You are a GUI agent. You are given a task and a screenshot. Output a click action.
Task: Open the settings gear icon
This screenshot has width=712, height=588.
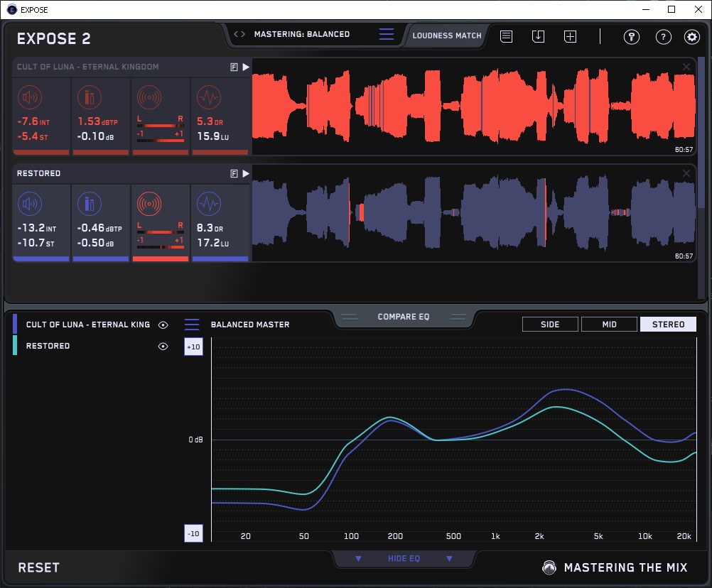[x=691, y=37]
